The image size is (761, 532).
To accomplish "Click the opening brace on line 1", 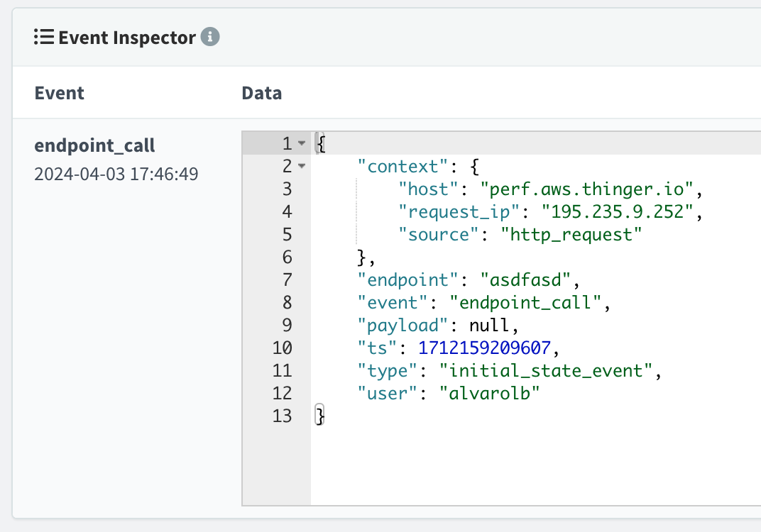I will coord(320,143).
